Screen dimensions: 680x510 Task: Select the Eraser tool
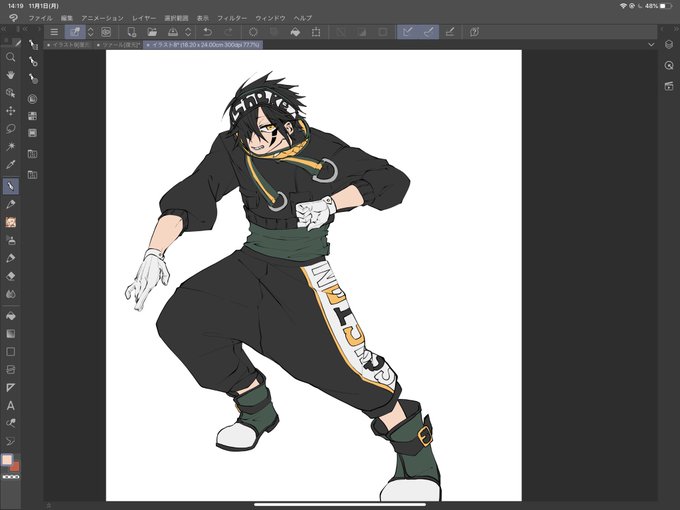tap(10, 276)
